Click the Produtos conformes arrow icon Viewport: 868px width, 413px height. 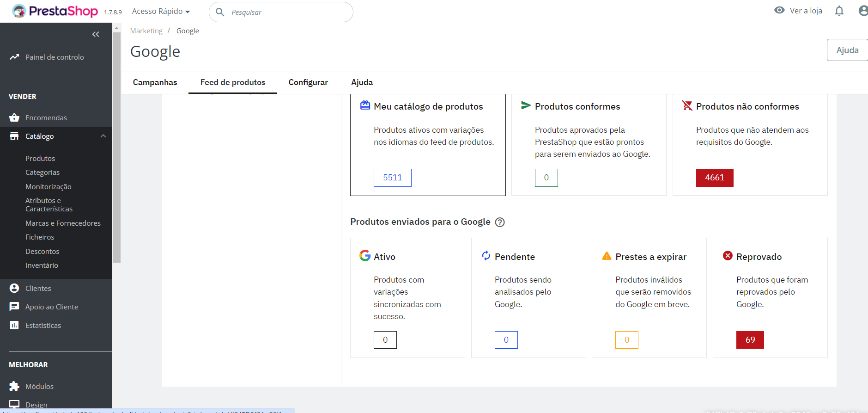(x=526, y=105)
